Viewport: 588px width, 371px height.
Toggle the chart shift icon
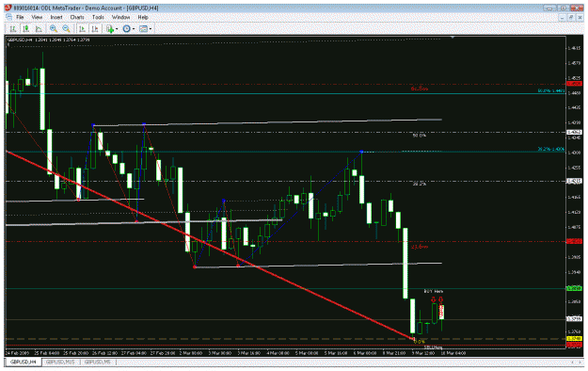click(95, 29)
